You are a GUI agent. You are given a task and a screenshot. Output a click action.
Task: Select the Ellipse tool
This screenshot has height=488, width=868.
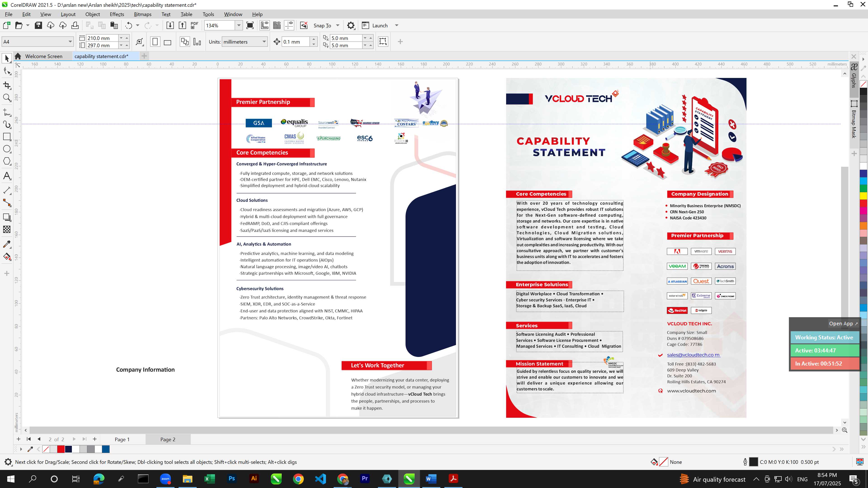7,149
